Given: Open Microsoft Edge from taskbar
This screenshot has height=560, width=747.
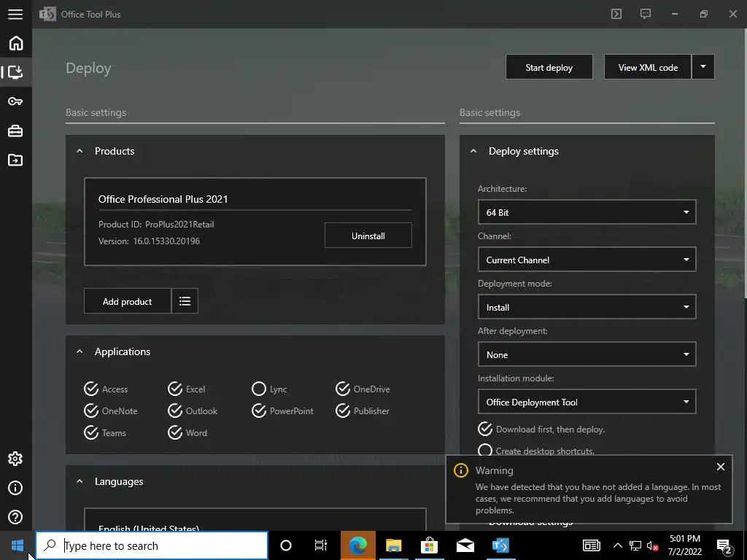Looking at the screenshot, I should [x=357, y=545].
